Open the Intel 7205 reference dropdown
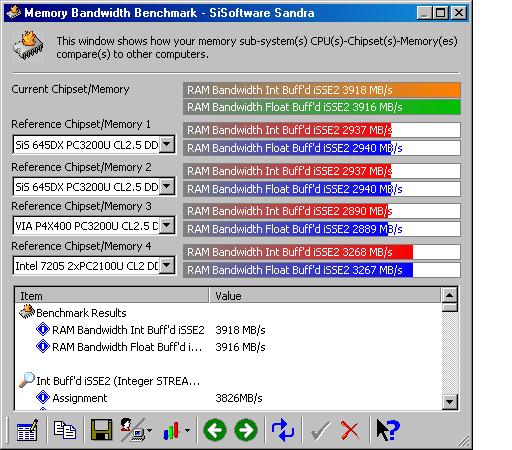The height and width of the screenshot is (450, 512). pyautogui.click(x=167, y=266)
